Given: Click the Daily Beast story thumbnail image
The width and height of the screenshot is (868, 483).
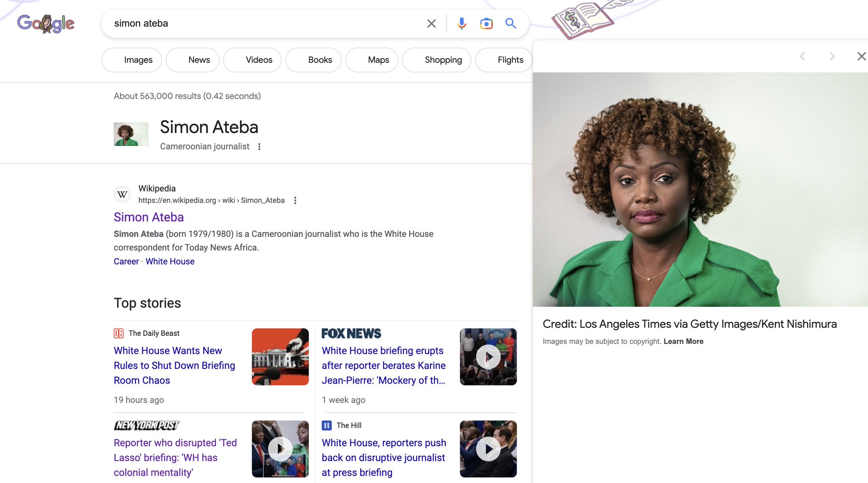Looking at the screenshot, I should [280, 357].
